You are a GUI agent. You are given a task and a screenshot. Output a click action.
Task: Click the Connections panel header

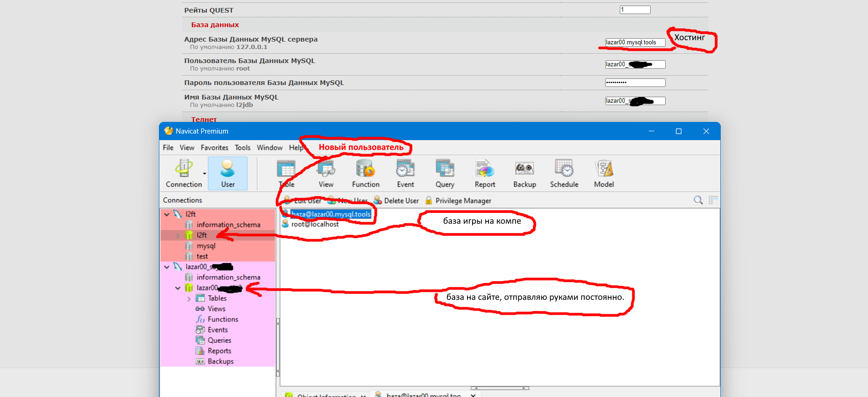[x=182, y=200]
